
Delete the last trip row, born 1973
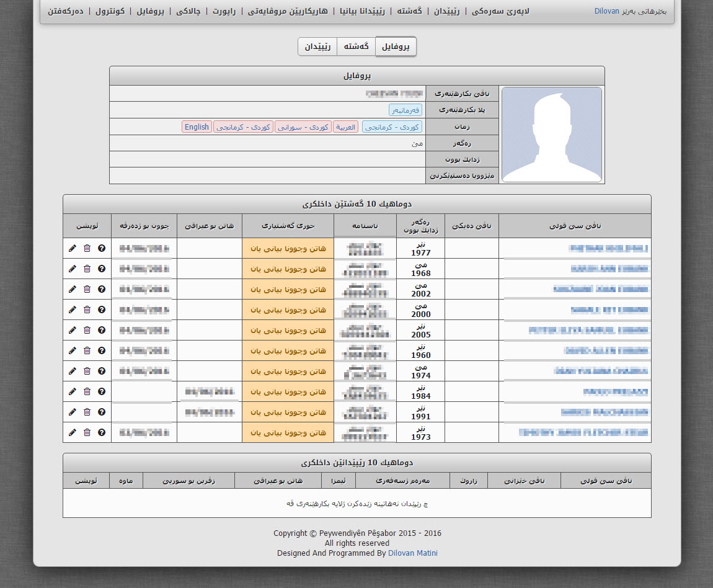click(x=87, y=432)
